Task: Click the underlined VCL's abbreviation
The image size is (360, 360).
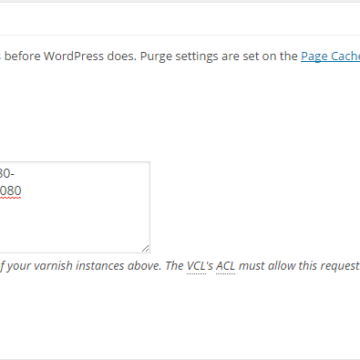Action: click(x=200, y=266)
